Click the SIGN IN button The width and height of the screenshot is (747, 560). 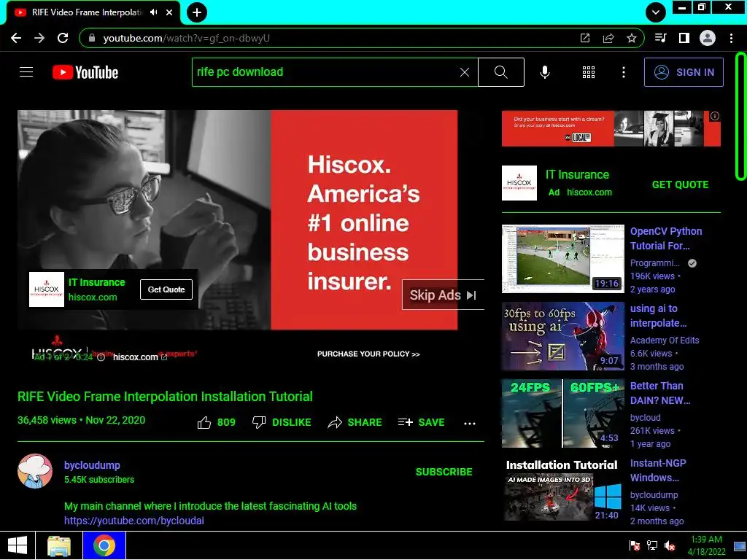684,72
